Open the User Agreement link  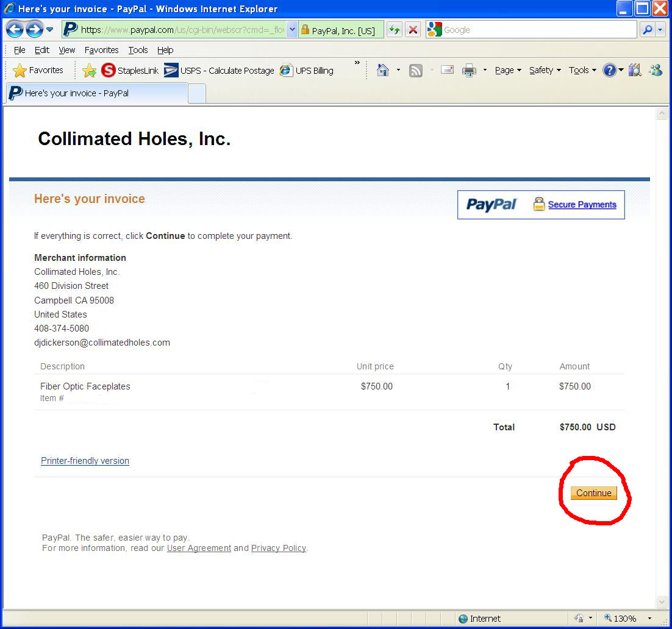(x=199, y=548)
